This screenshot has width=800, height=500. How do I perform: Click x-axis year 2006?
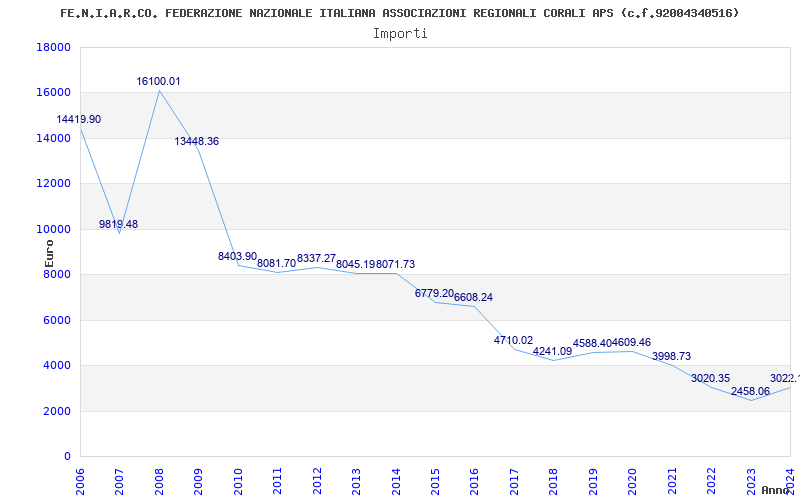80,482
